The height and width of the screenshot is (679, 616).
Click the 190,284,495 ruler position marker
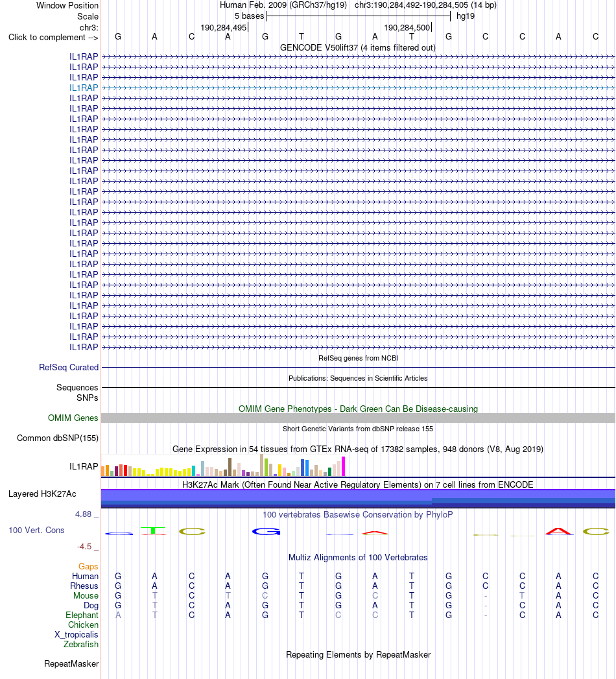[224, 28]
